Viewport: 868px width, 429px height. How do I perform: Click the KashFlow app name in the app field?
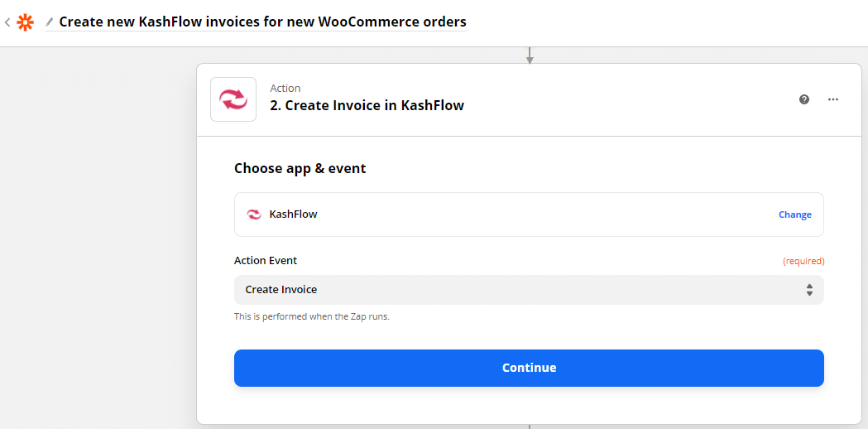[293, 214]
